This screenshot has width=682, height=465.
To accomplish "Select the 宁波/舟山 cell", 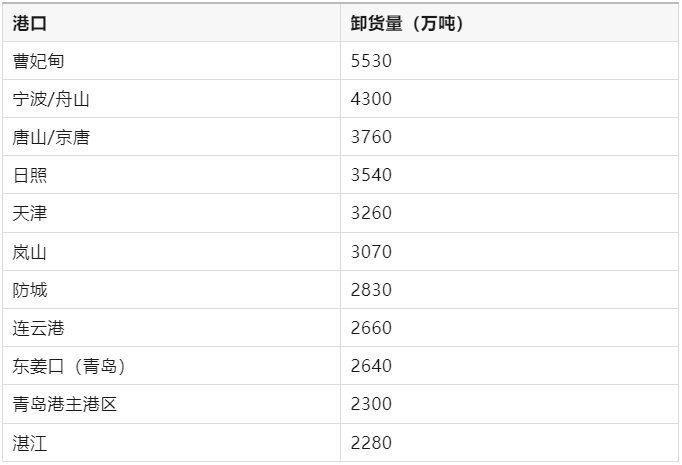I will (171, 99).
